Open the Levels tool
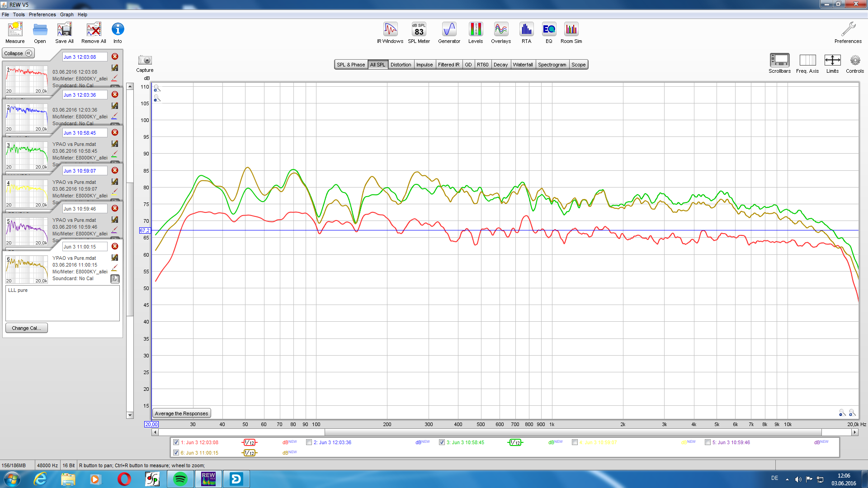 (476, 33)
